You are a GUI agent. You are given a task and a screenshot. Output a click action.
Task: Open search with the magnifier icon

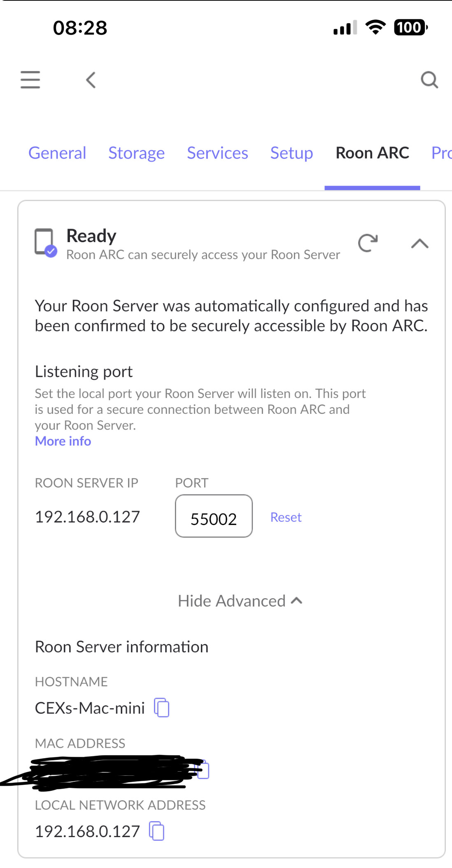(x=429, y=80)
